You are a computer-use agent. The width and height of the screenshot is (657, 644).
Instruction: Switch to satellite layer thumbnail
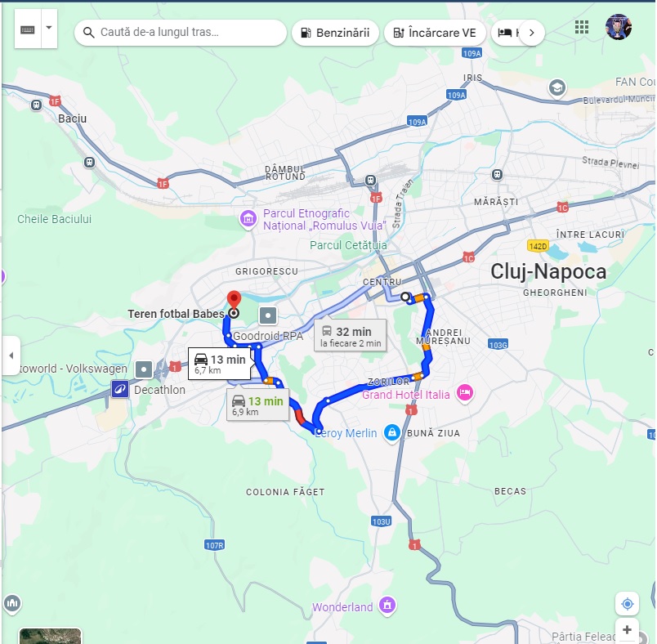pyautogui.click(x=51, y=636)
